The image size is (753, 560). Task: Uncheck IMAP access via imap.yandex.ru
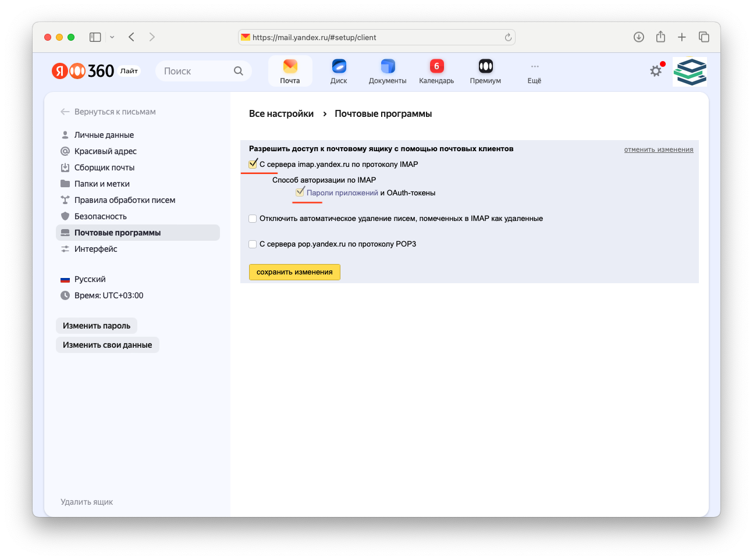click(x=253, y=164)
